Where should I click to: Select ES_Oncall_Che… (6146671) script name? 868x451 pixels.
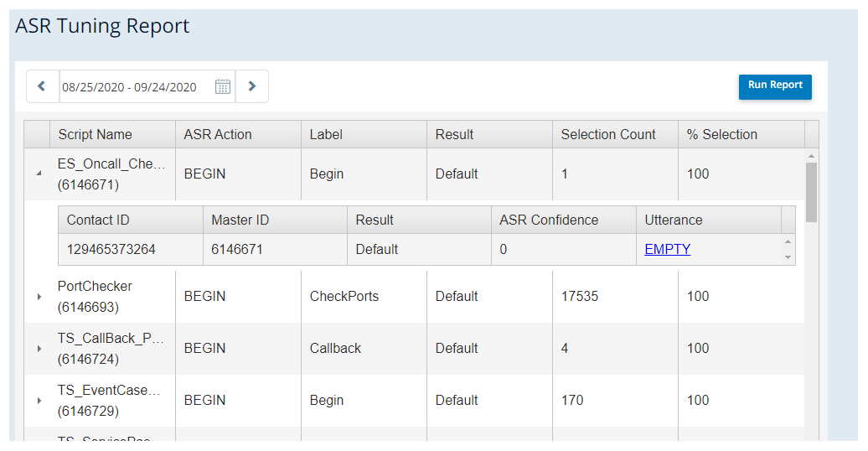click(112, 174)
